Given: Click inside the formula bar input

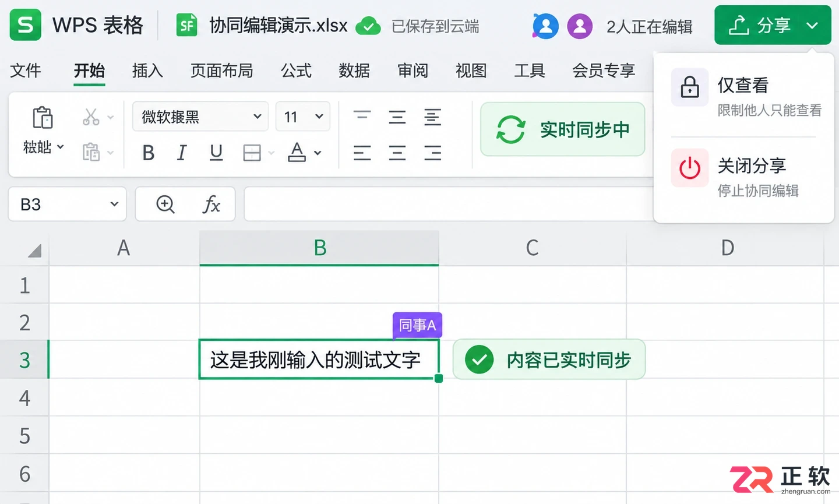Looking at the screenshot, I should point(449,204).
